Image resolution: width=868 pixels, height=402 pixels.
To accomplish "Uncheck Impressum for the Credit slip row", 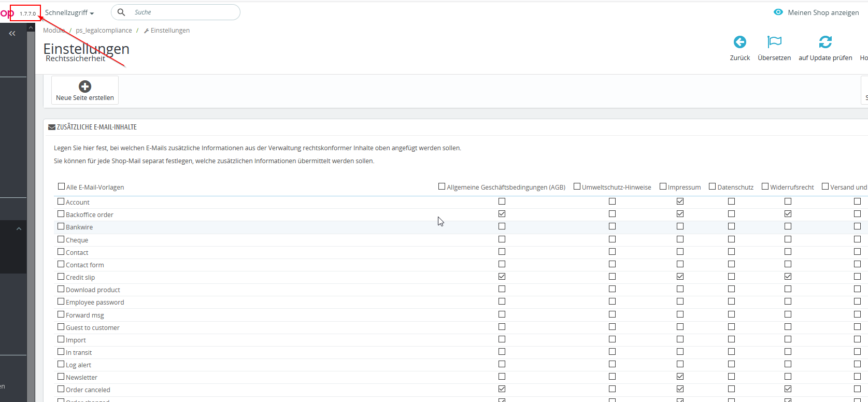I will point(680,276).
